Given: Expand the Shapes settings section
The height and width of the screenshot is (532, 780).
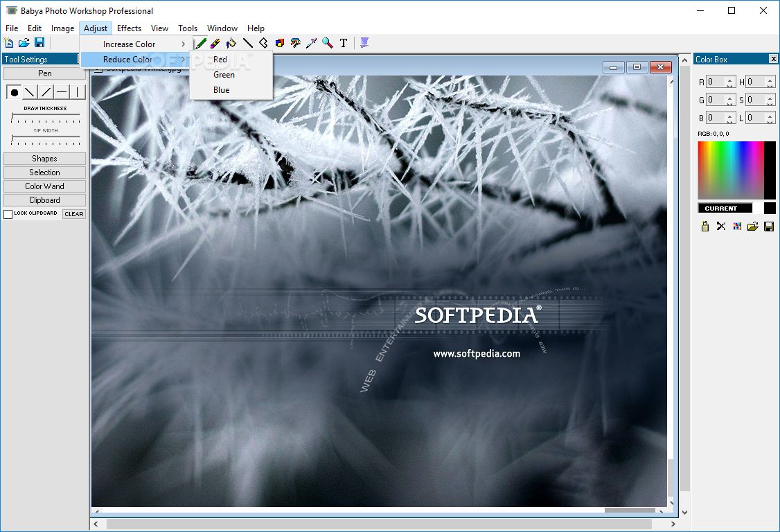Looking at the screenshot, I should pos(45,159).
